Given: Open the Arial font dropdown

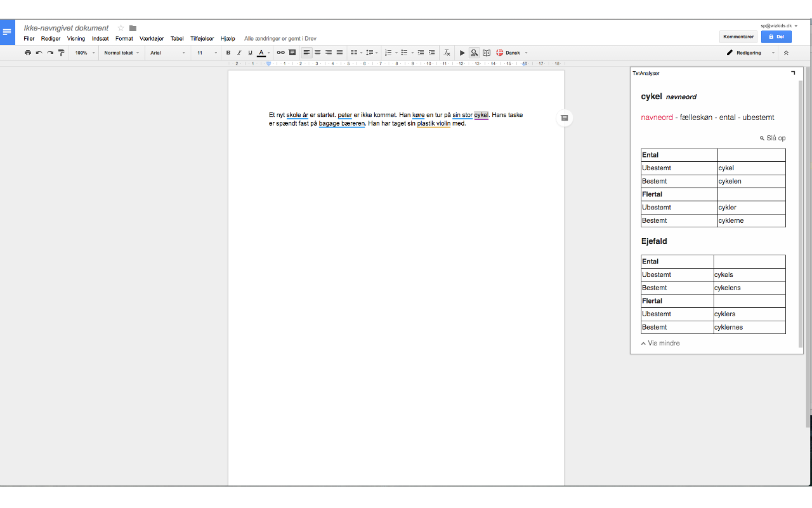Looking at the screenshot, I should 167,53.
